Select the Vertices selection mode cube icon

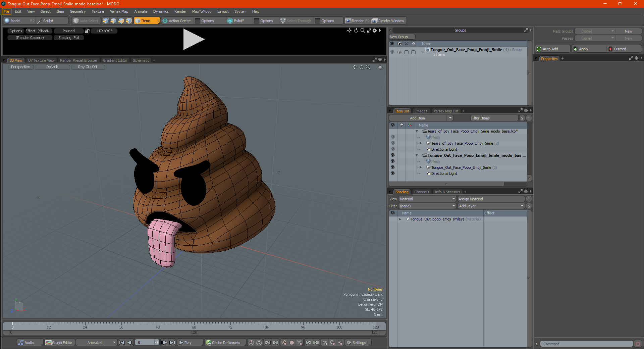(106, 21)
